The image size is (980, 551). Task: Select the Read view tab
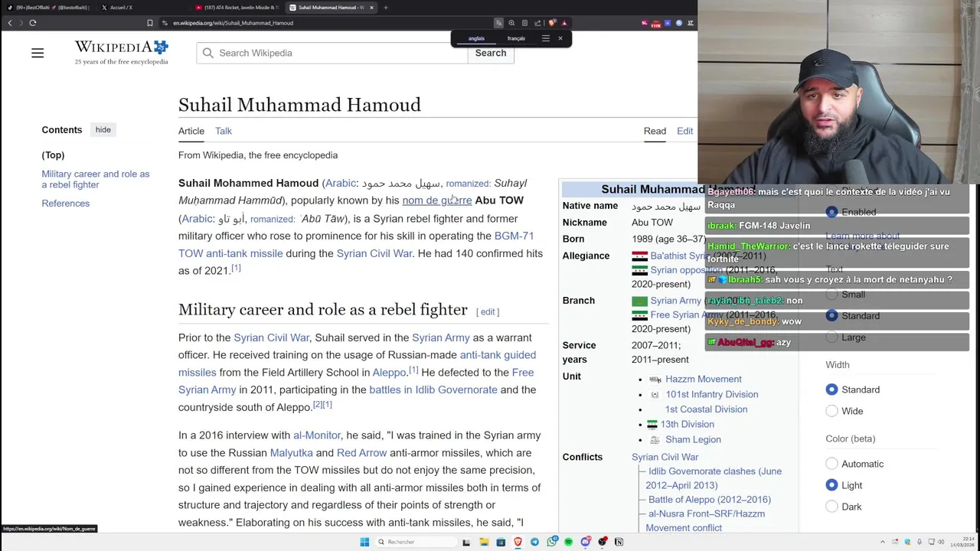click(655, 131)
